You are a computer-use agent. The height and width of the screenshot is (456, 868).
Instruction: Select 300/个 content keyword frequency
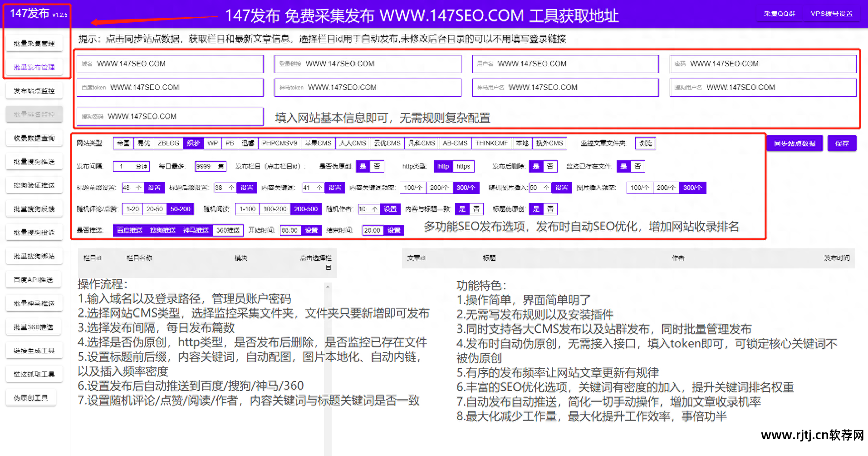(466, 187)
